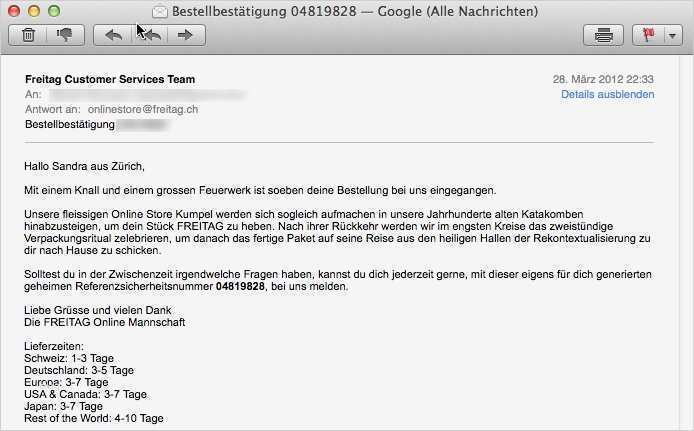The height and width of the screenshot is (431, 694).
Task: Close the message window (red button)
Action: tap(14, 11)
